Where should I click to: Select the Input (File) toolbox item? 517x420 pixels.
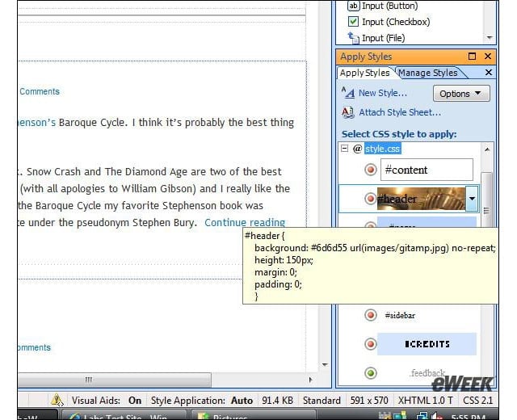(x=376, y=38)
